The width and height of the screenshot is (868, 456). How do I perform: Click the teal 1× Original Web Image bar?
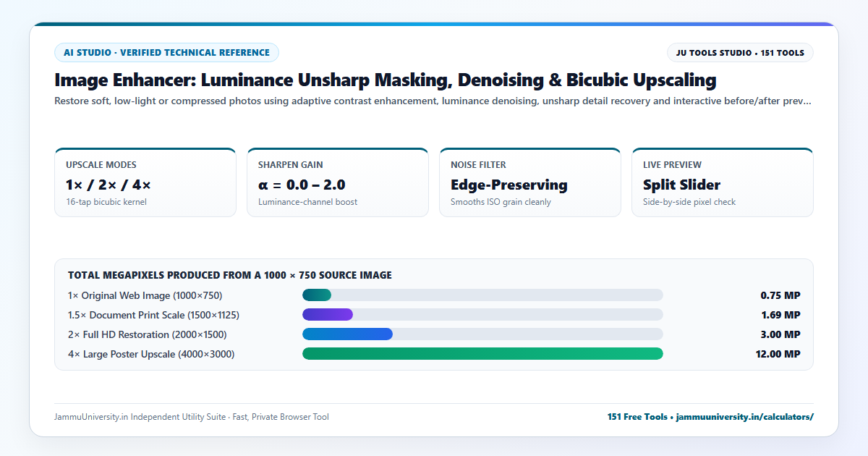click(317, 295)
